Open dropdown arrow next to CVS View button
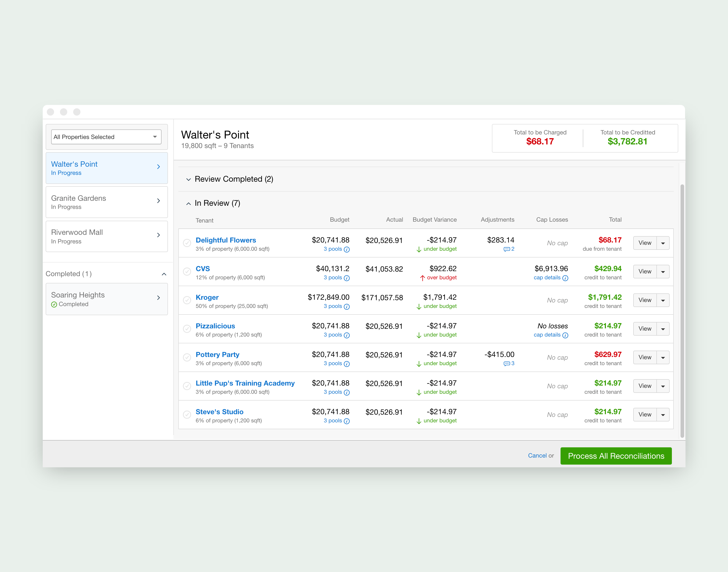Screen dimensions: 728x572 [663, 272]
